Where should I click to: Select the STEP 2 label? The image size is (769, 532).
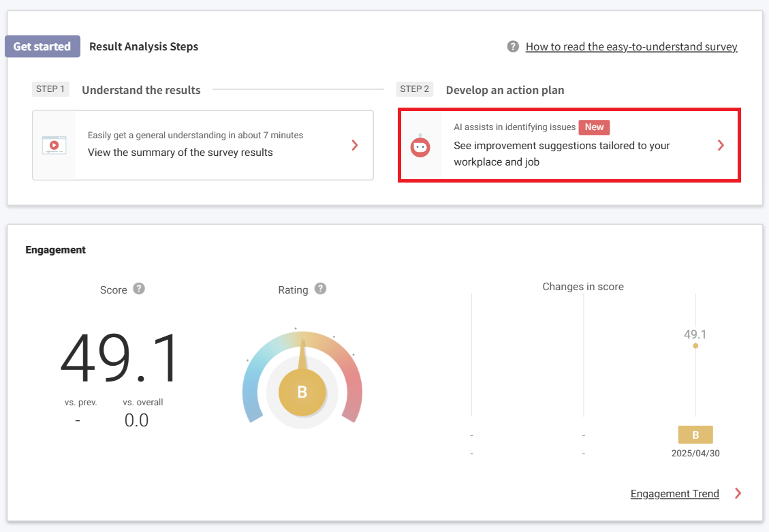point(415,89)
